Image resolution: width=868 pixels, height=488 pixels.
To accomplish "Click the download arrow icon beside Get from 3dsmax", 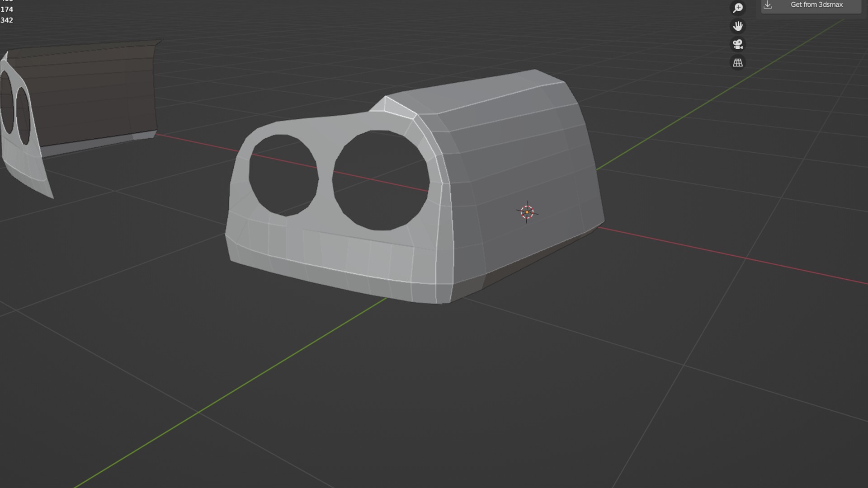I will coord(768,5).
